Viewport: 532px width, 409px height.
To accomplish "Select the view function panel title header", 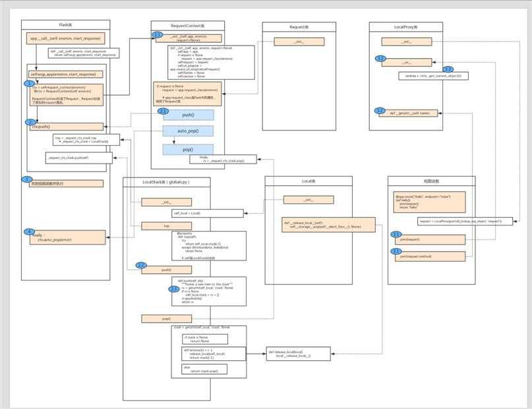I will tap(431, 181).
